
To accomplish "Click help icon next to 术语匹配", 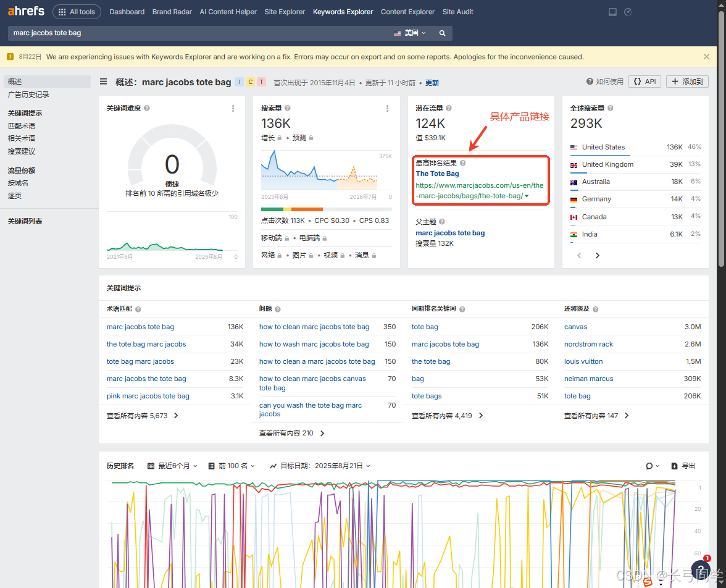I will [138, 309].
